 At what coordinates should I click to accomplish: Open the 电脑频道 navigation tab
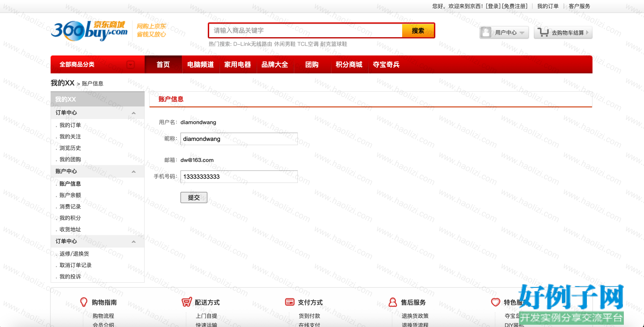[x=200, y=64]
